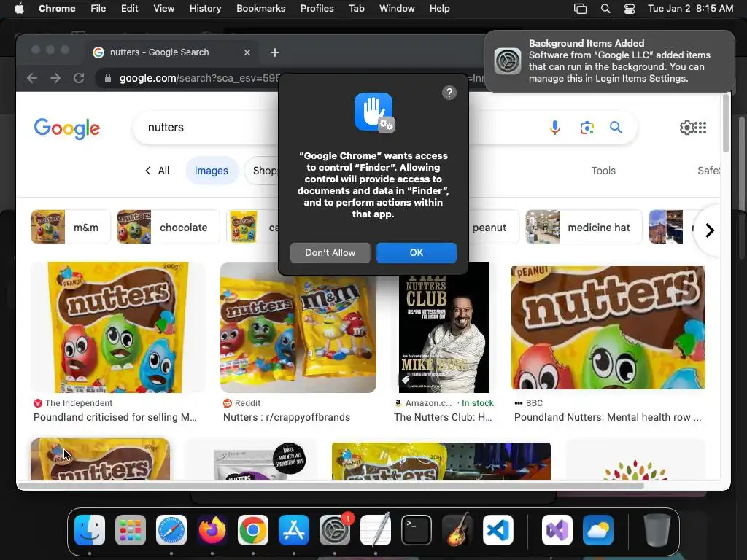
Task: Open the cloud weather app in Dock
Action: click(598, 530)
